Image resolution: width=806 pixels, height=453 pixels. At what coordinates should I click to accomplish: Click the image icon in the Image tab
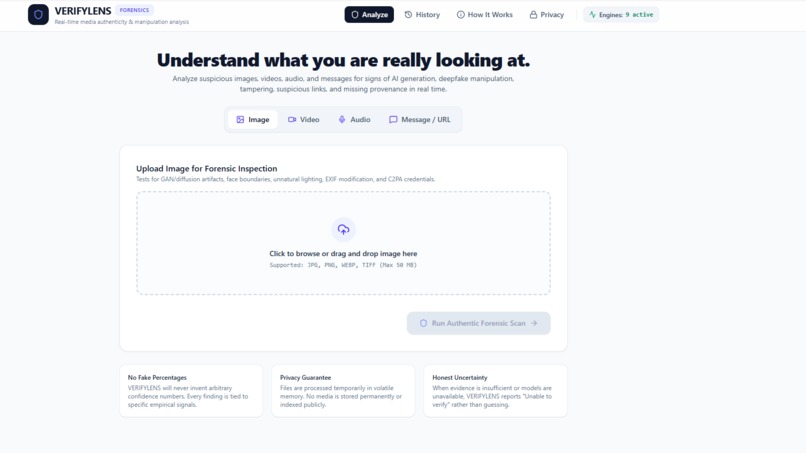pyautogui.click(x=240, y=119)
